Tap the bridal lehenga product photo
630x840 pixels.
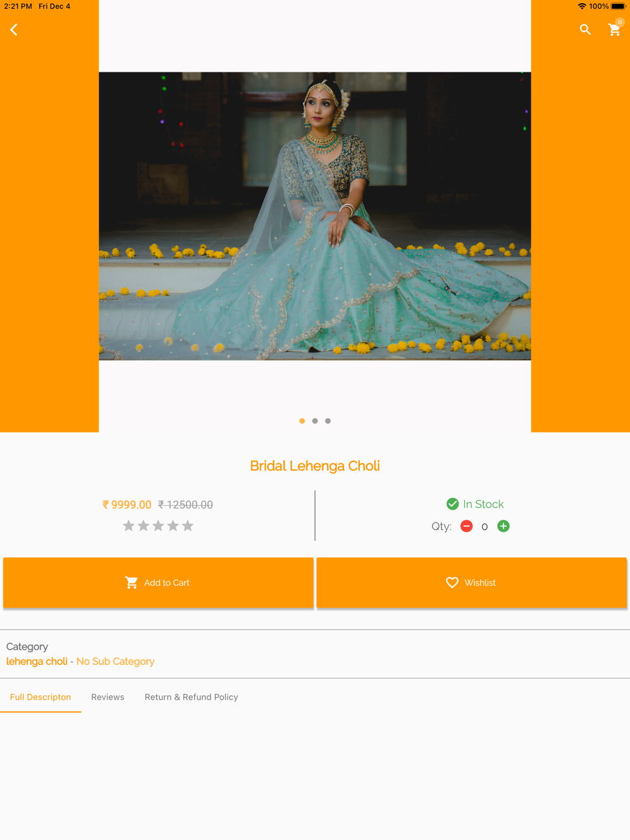(x=315, y=216)
